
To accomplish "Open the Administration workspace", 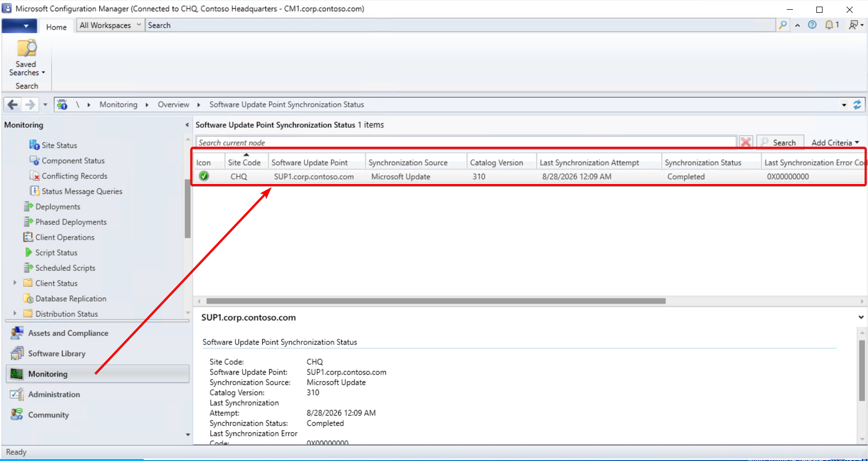I will point(98,395).
